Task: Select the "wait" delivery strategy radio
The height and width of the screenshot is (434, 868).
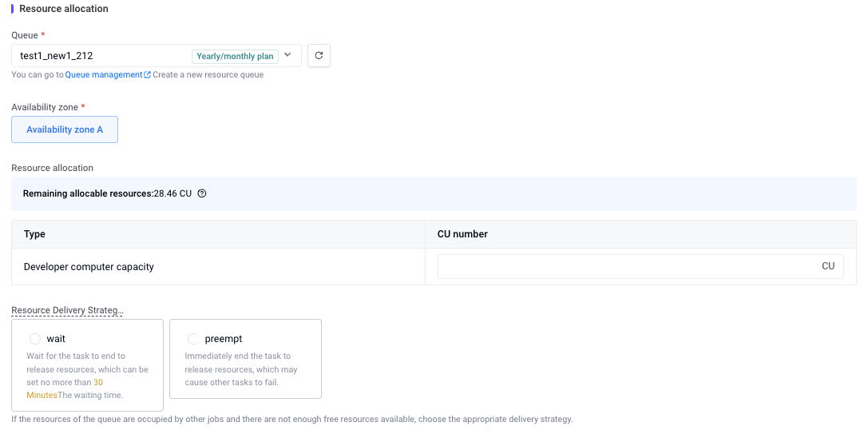Action: coord(35,339)
